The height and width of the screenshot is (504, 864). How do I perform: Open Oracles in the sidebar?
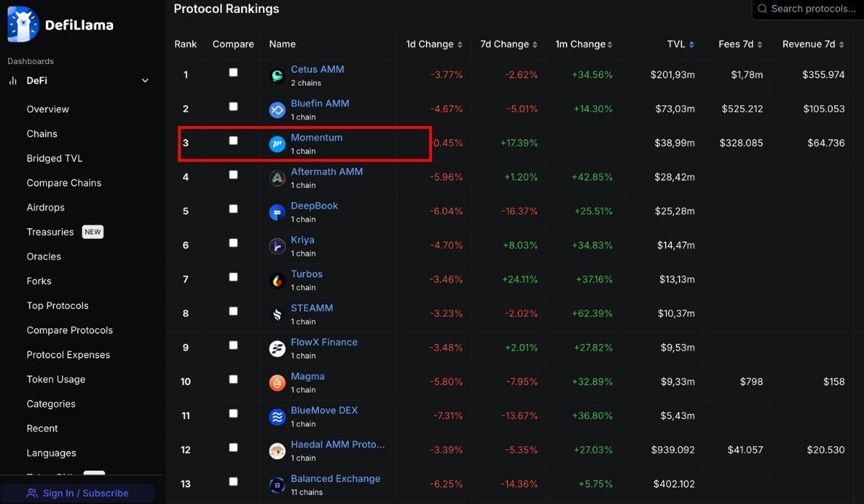tap(44, 256)
